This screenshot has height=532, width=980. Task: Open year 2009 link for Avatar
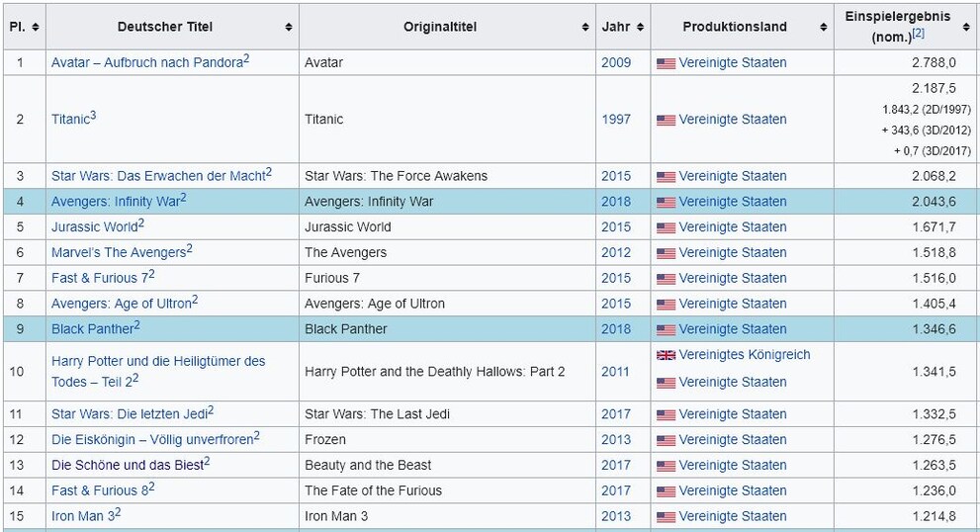[616, 62]
